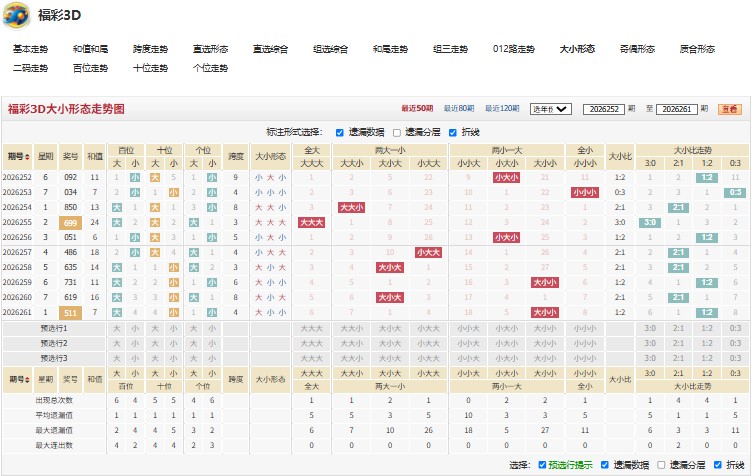Click 星期 column header in top header
This screenshot has height=476, width=753.
(46, 157)
